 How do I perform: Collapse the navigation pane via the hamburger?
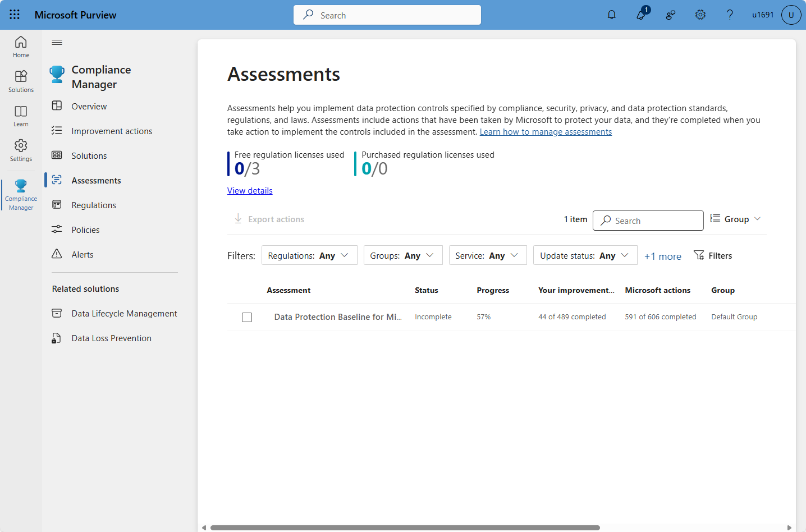(57, 42)
